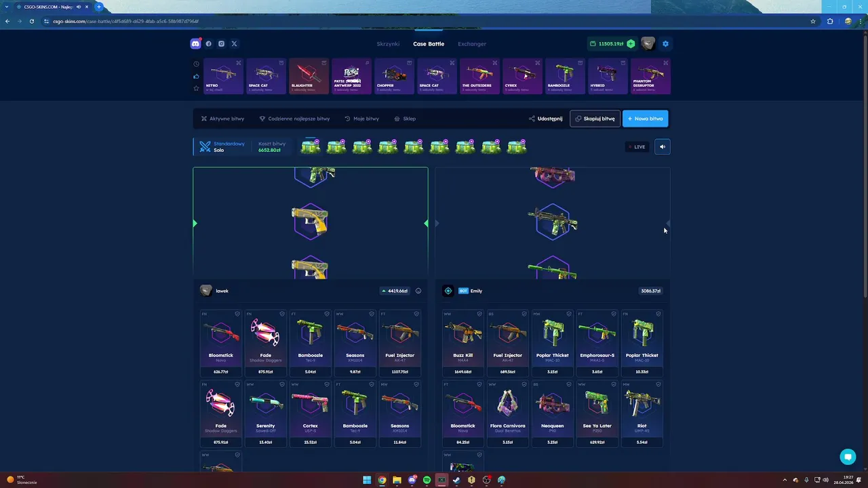Screen dimensions: 868x488
Task: Click the Koszt bitwy 6652.80zł value
Action: [x=269, y=150]
